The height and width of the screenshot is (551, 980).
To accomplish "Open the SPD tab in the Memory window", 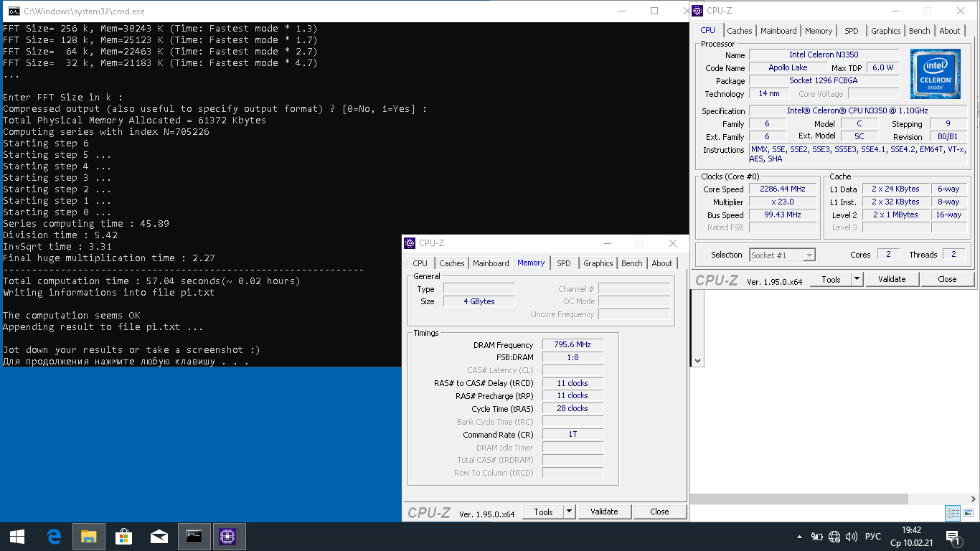I will 564,263.
